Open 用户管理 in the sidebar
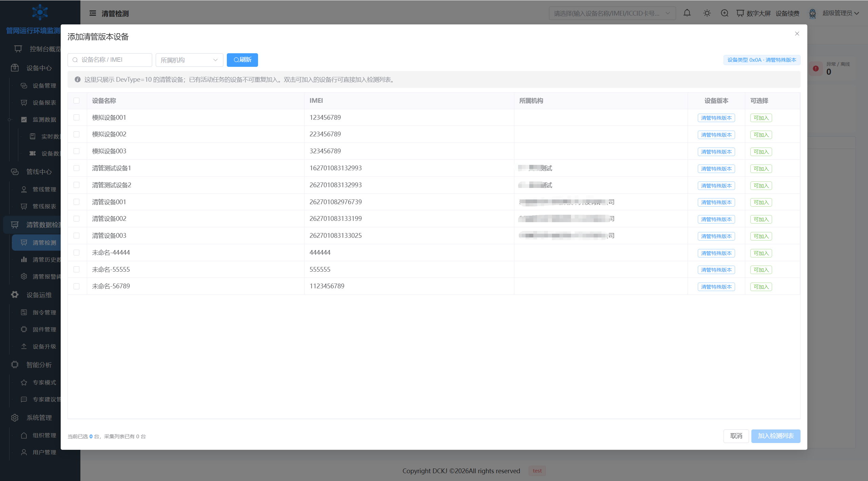The height and width of the screenshot is (481, 868). click(44, 452)
